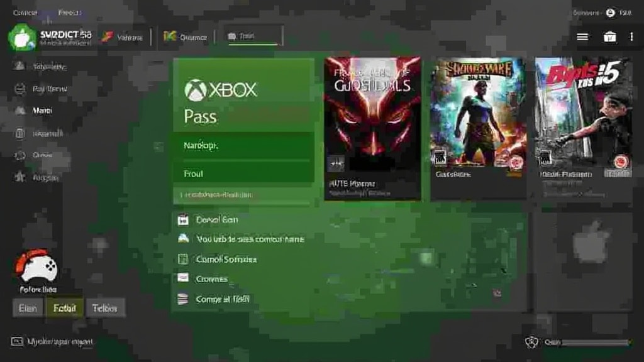
Task: Click the round account icon beside 12/1
Action: 610,13
